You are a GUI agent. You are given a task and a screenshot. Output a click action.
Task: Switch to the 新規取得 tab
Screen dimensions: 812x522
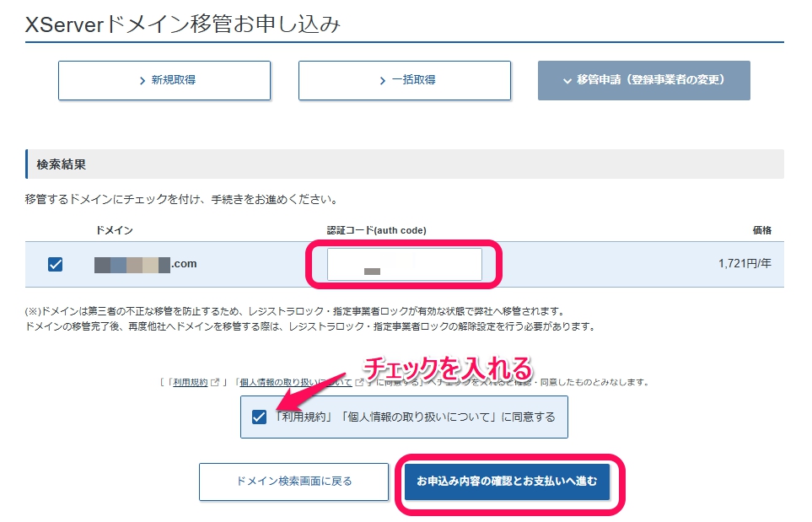164,80
